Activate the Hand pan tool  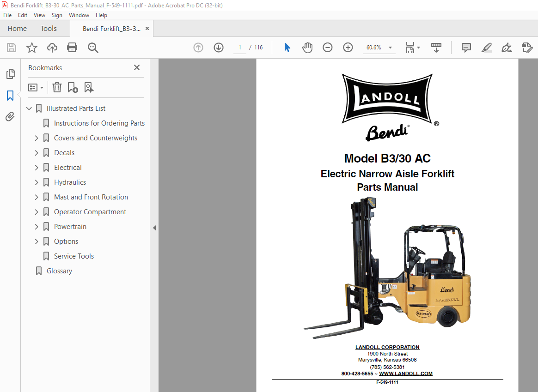[307, 47]
